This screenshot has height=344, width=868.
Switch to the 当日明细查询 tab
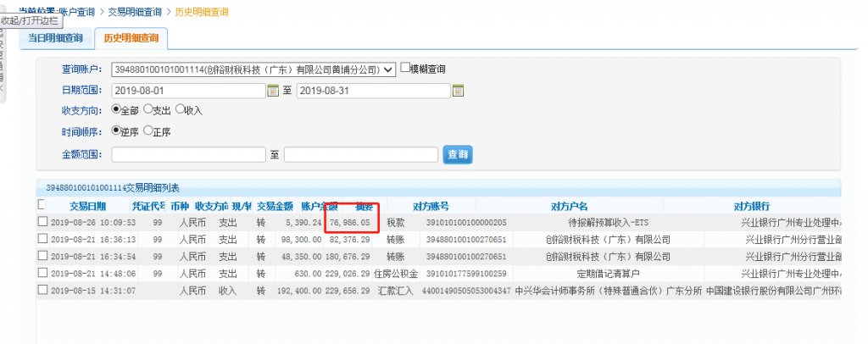[55, 38]
